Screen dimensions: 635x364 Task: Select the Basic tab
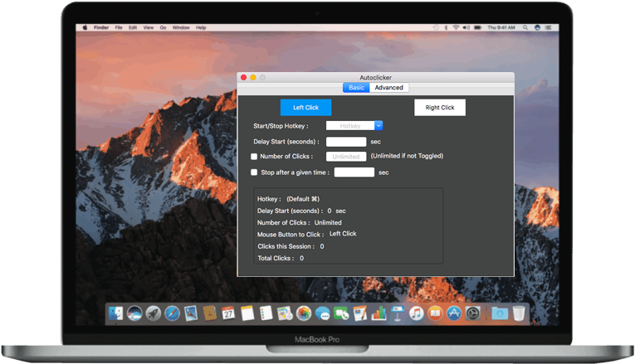click(x=356, y=87)
